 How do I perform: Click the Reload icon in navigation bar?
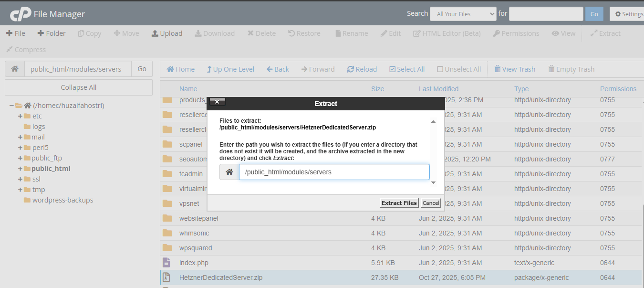[351, 69]
